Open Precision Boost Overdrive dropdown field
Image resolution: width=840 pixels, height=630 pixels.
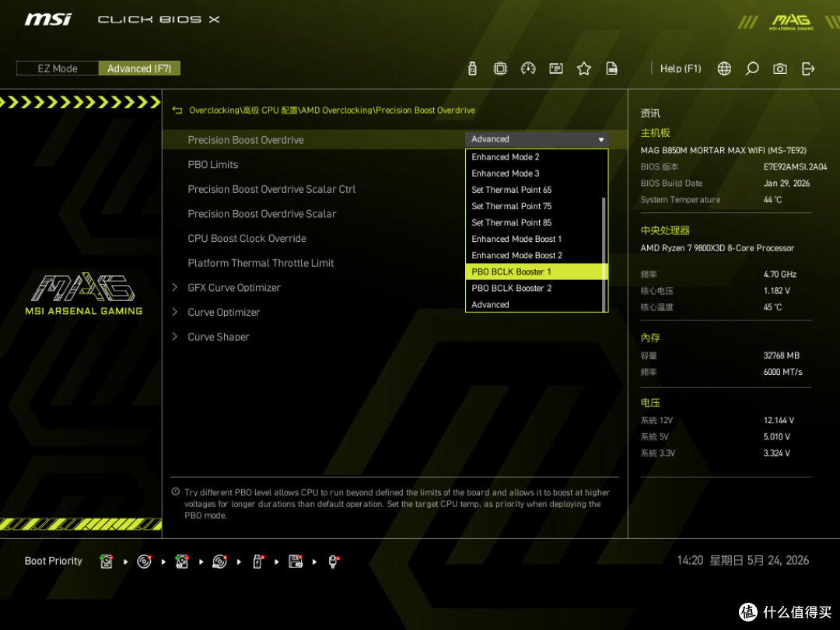coord(536,139)
